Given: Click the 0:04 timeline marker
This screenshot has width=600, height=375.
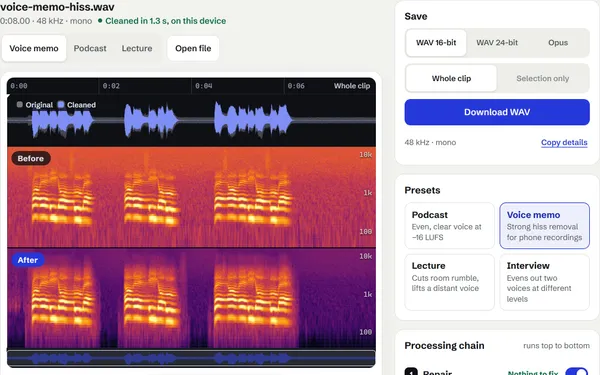Looking at the screenshot, I should click(204, 86).
